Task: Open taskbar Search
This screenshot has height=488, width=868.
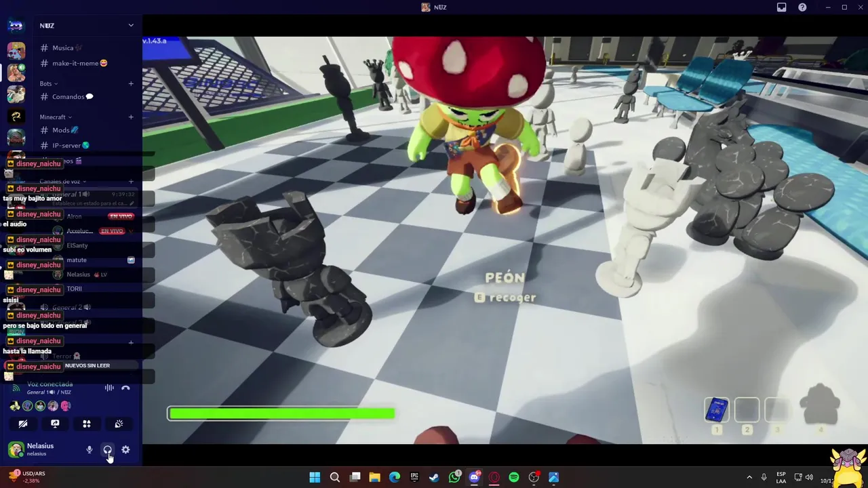Action: (x=334, y=477)
